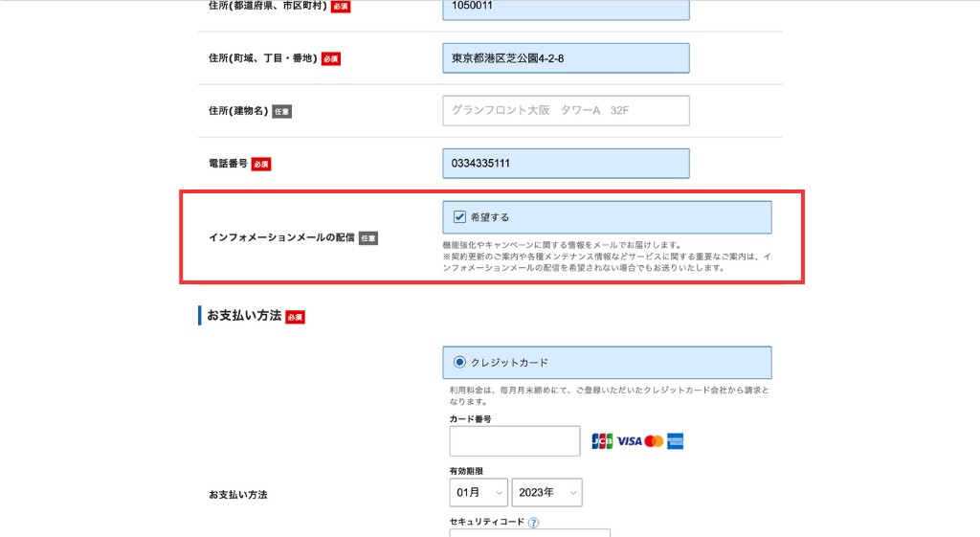Click the 必須 badge next to 電話番号
The width and height of the screenshot is (980, 537).
coord(261,165)
